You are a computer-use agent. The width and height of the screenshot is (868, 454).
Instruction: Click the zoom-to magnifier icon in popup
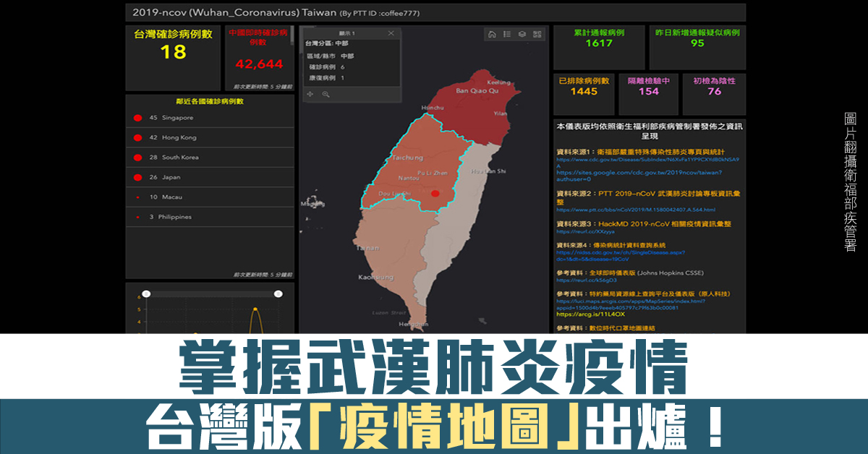pos(326,94)
